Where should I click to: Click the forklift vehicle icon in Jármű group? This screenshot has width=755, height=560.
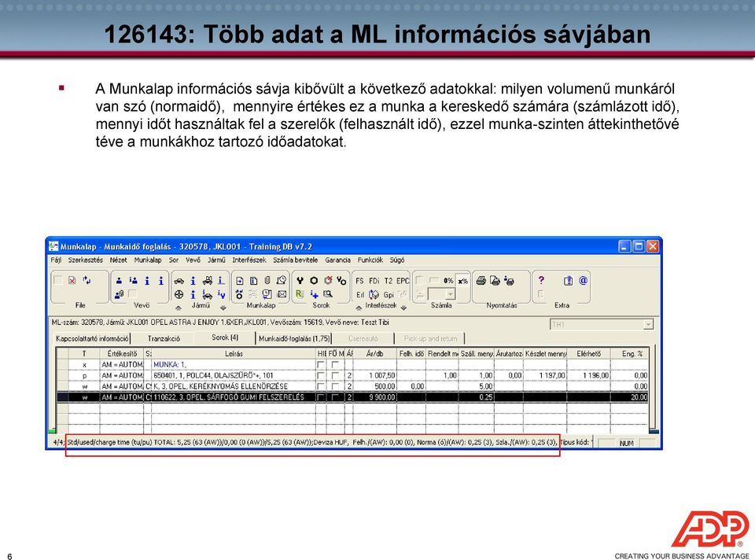[208, 281]
